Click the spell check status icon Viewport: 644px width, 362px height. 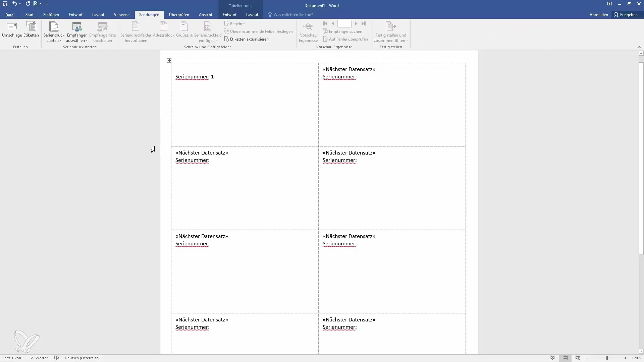point(57,358)
